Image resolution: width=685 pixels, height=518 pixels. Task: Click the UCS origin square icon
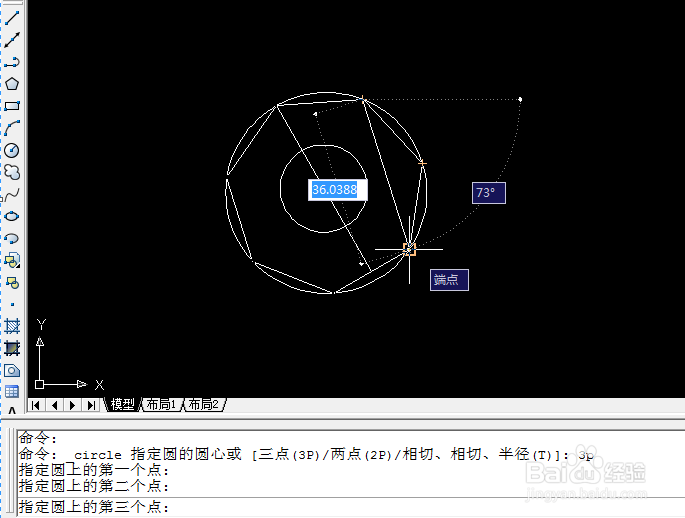39,384
